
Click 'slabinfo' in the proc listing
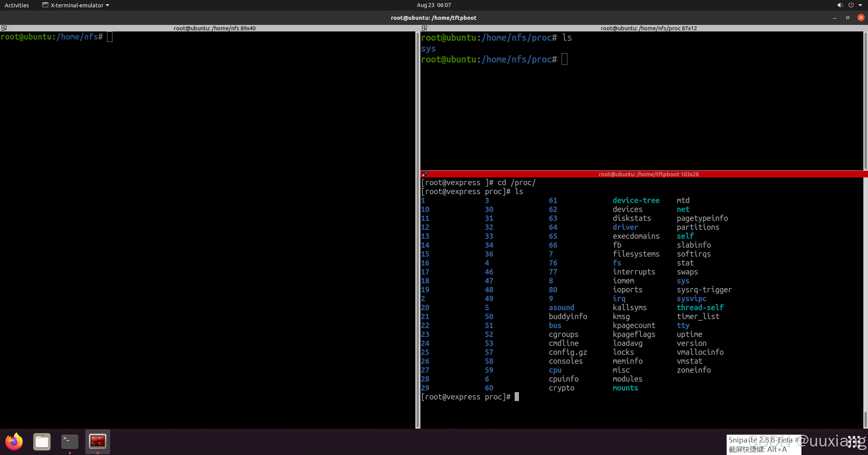coord(694,245)
